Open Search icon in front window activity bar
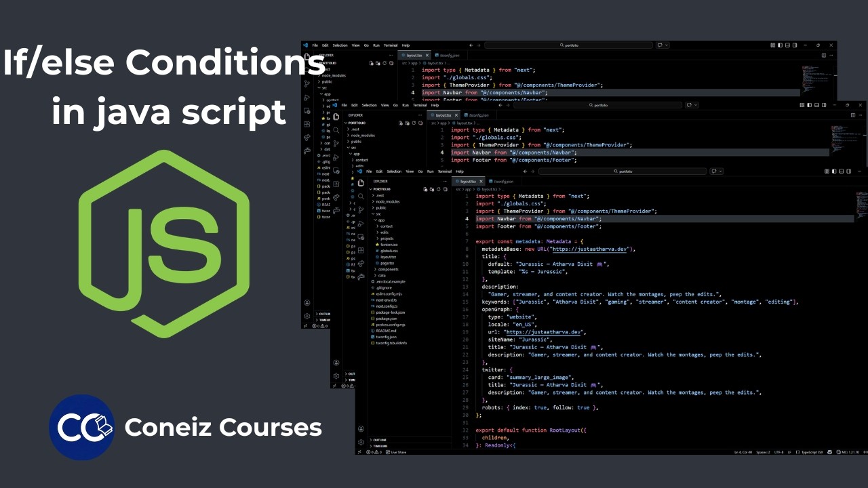Screen dimensions: 868x488 361,196
